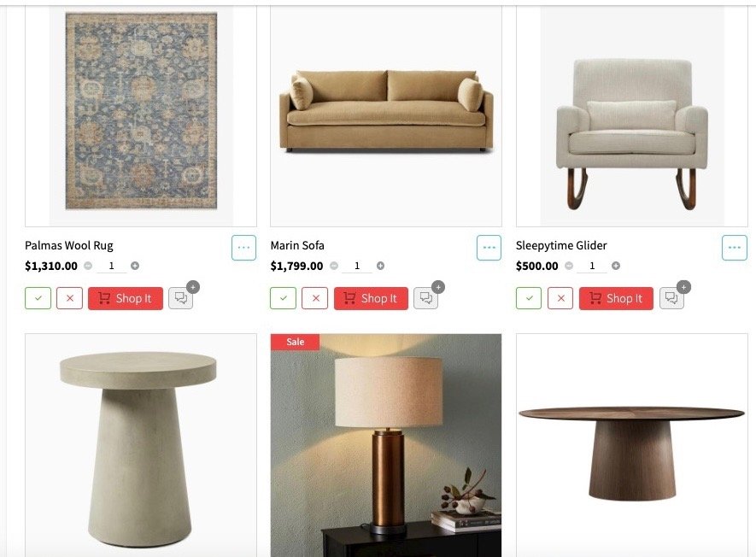Increase quantity of Palmas Wool Rug

click(x=135, y=266)
